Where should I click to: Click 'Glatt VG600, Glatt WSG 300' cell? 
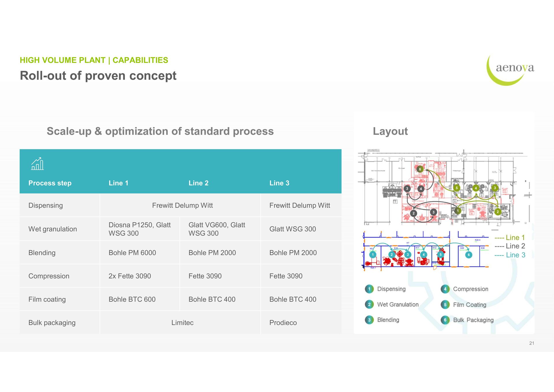(x=220, y=229)
